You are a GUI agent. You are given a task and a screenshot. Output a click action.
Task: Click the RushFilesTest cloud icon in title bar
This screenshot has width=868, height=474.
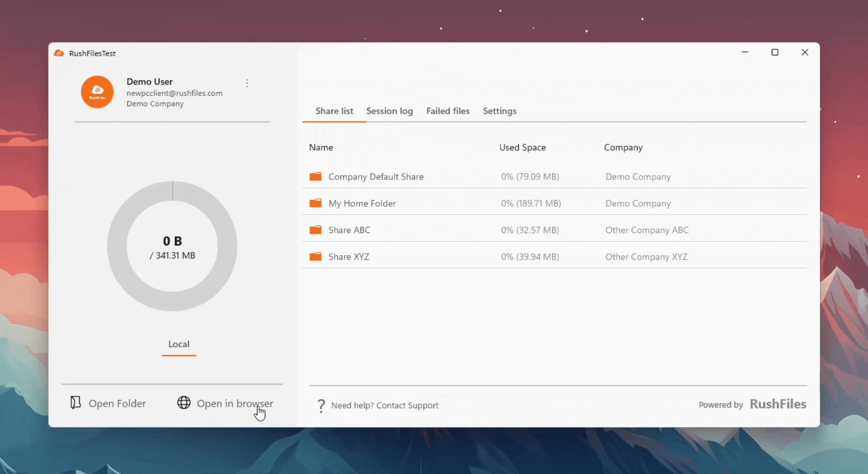[x=59, y=53]
